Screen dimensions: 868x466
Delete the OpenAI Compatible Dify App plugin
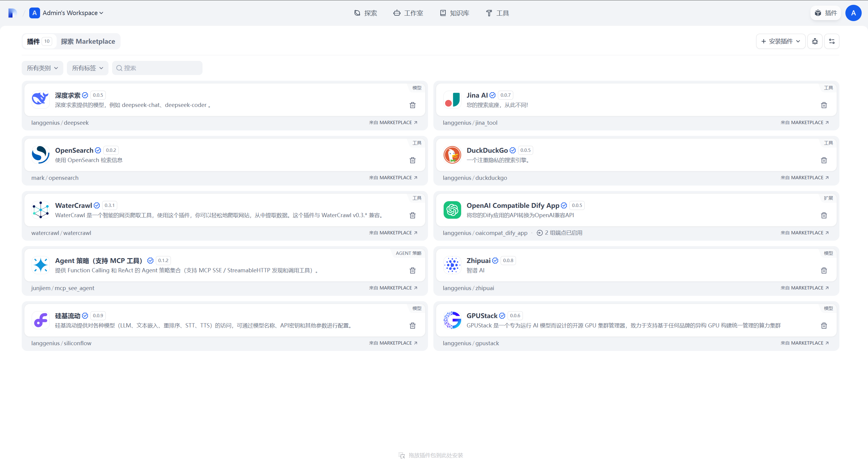point(824,215)
